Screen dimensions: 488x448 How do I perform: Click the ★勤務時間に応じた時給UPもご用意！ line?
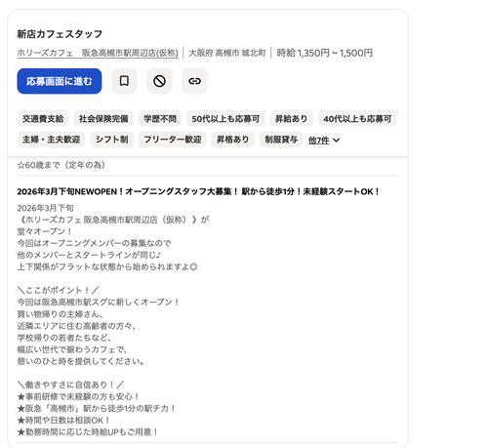(x=88, y=432)
